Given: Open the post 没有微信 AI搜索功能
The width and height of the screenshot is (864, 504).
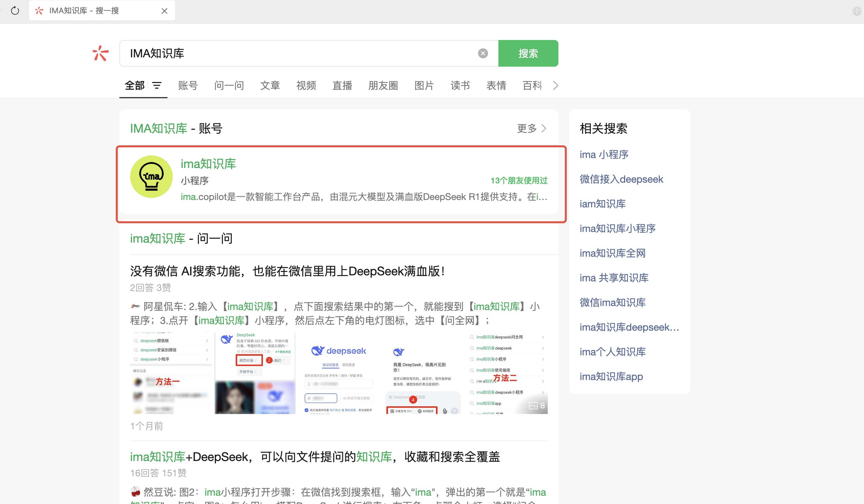Looking at the screenshot, I should click(287, 271).
